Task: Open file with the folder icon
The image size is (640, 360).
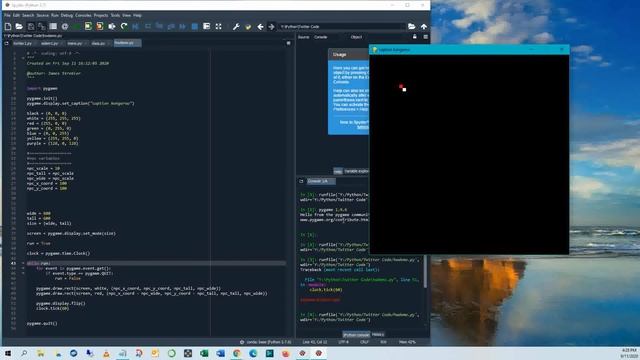Action: coord(19,27)
